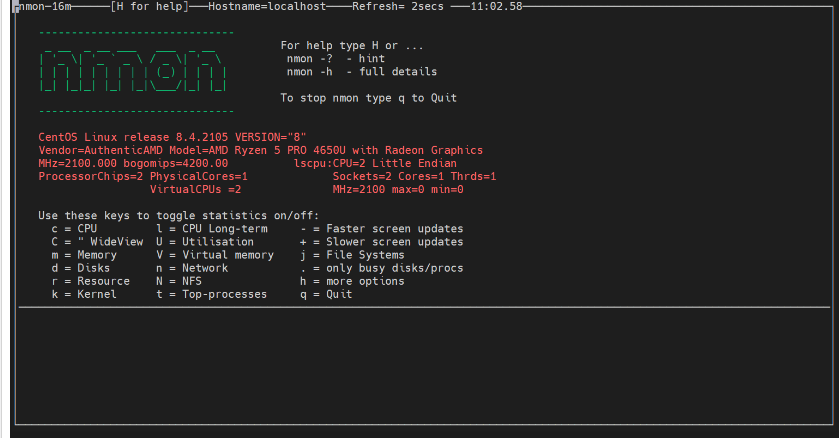This screenshot has height=438, width=839.
Task: Click the 'q = Quit' entry
Action: (x=326, y=294)
